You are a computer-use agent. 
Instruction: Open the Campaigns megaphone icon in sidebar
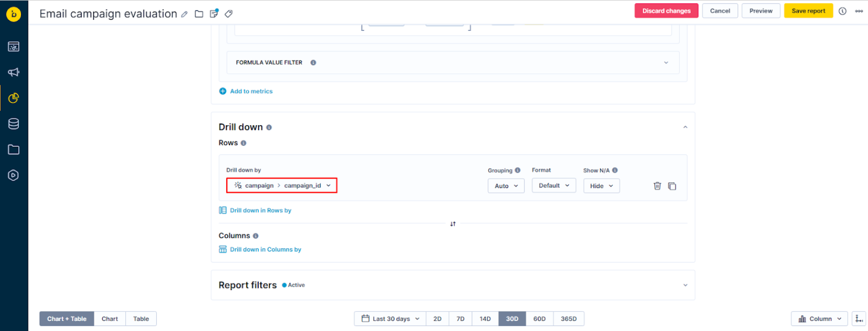pos(14,72)
